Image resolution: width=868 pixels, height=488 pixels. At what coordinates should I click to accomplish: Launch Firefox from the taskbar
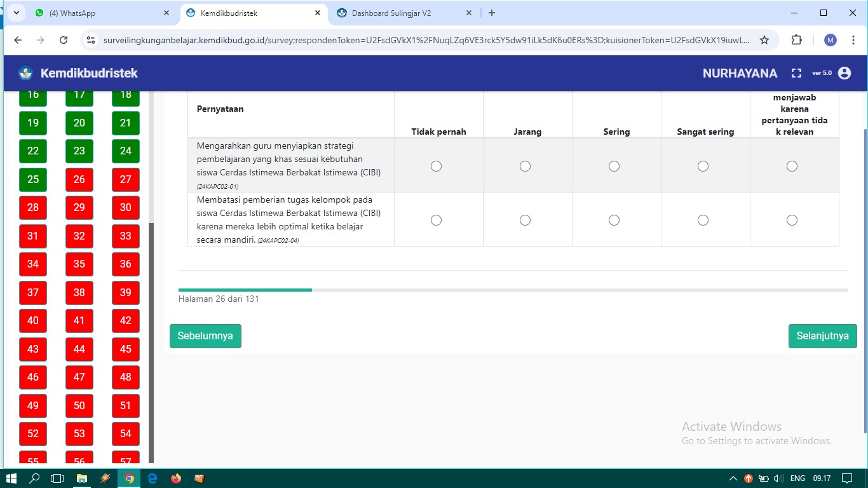(x=176, y=478)
